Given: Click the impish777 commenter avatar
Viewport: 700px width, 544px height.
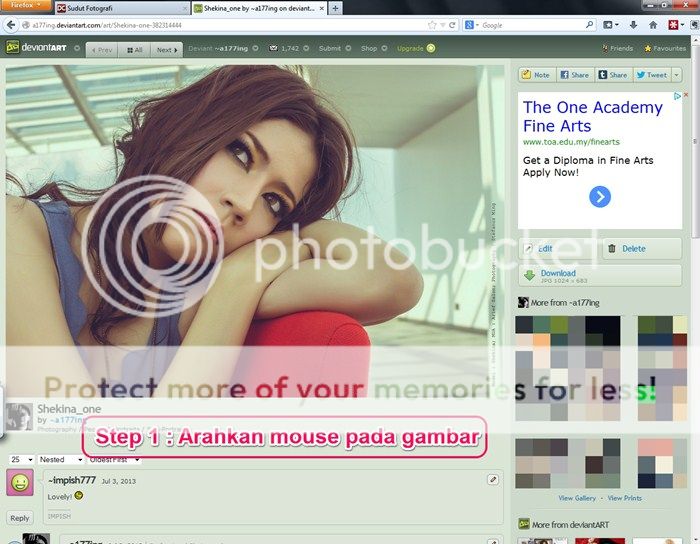Looking at the screenshot, I should (x=20, y=484).
